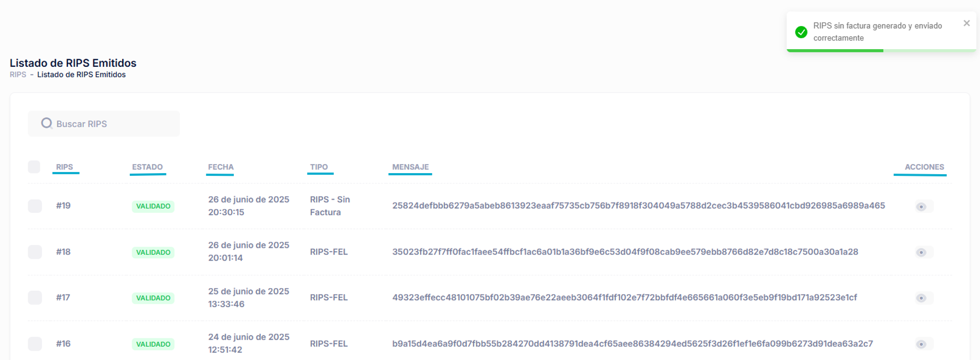Sort by the FECHA column header
The image size is (980, 360).
point(221,167)
